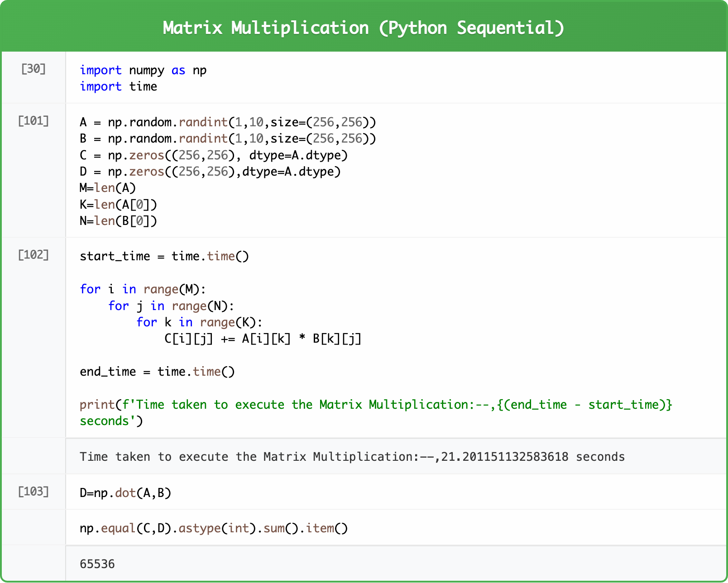This screenshot has height=583, width=728.
Task: Click the print f-string statement line
Action: tap(376, 405)
